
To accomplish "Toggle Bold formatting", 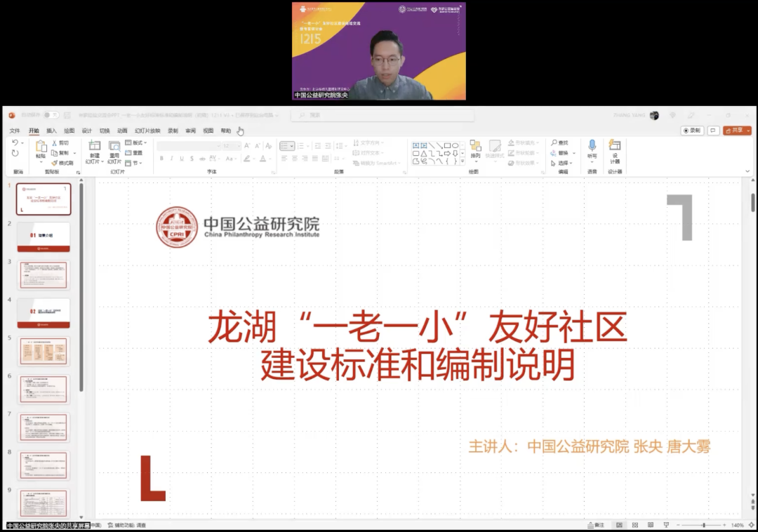I will coord(161,159).
